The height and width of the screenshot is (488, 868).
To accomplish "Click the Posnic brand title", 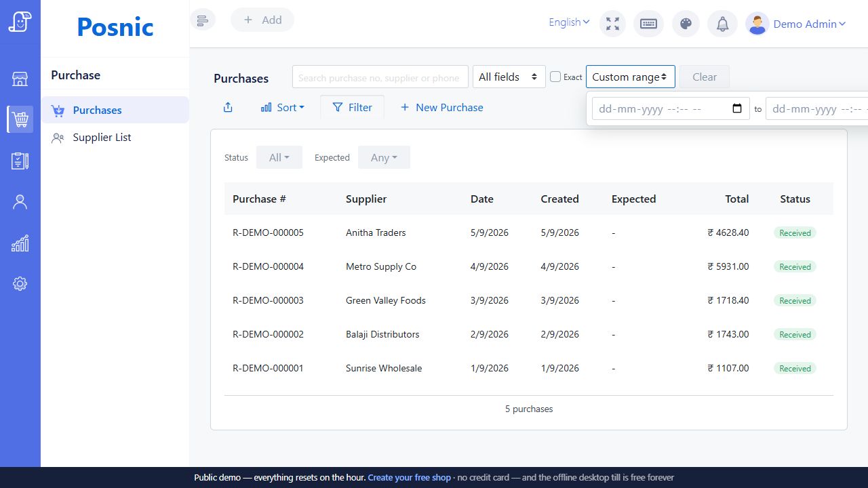I will (x=115, y=26).
